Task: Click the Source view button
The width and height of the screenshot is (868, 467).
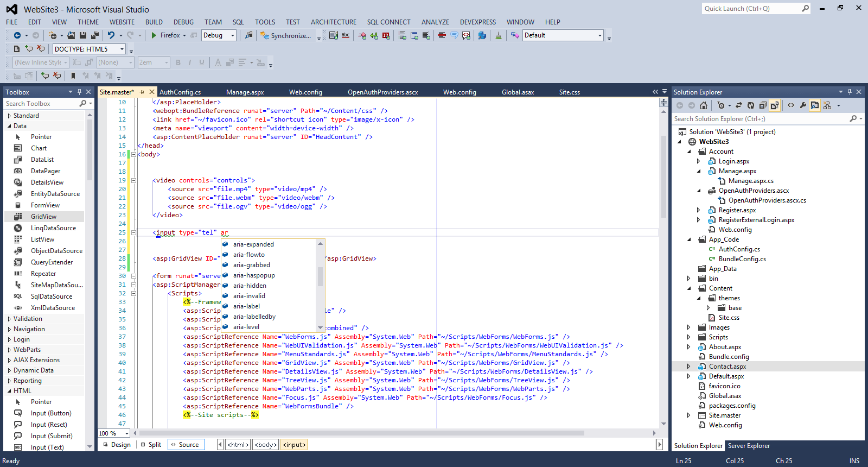Action: pyautogui.click(x=186, y=445)
